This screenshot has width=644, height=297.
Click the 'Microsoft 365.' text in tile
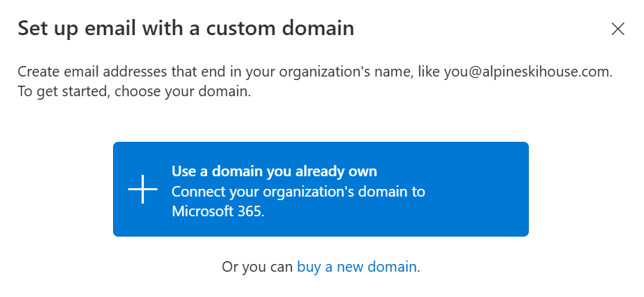point(218,211)
